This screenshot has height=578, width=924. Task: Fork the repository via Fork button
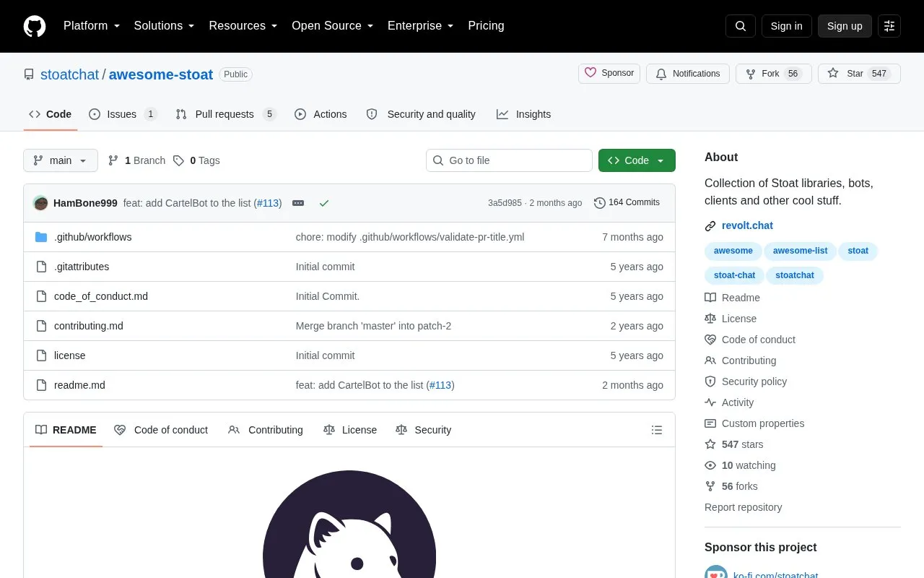[774, 74]
